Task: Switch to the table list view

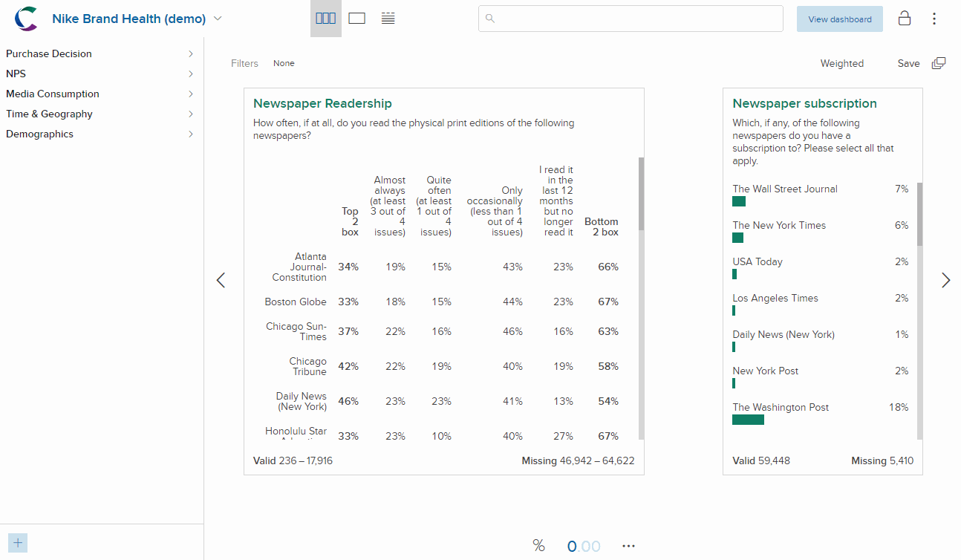Action: tap(388, 19)
